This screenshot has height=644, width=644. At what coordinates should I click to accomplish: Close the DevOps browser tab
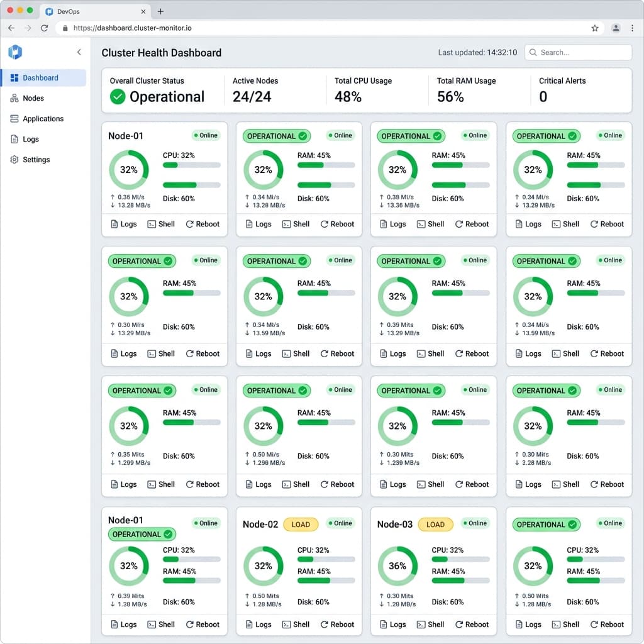coord(143,11)
